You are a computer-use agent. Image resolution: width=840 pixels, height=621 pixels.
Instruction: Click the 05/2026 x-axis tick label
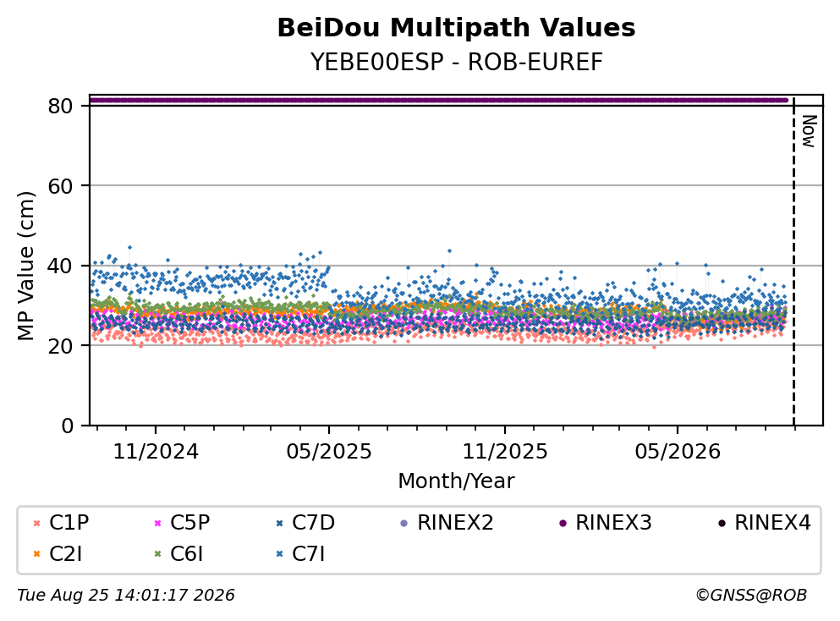click(678, 452)
